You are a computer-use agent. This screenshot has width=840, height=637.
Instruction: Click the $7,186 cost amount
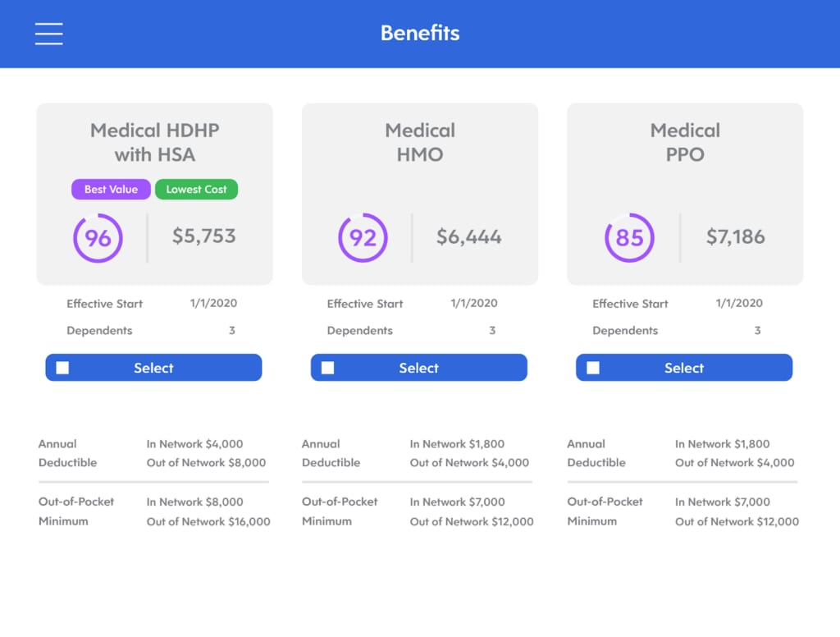tap(736, 236)
